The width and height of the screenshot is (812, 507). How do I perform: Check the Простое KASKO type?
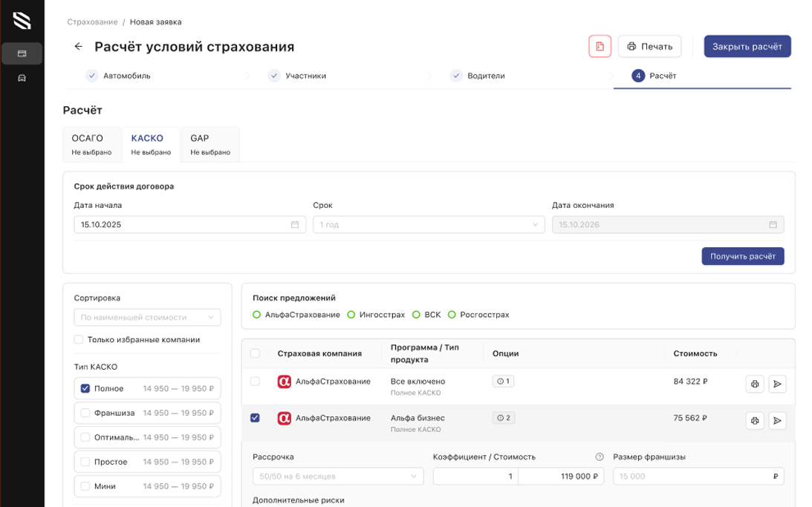pos(85,462)
